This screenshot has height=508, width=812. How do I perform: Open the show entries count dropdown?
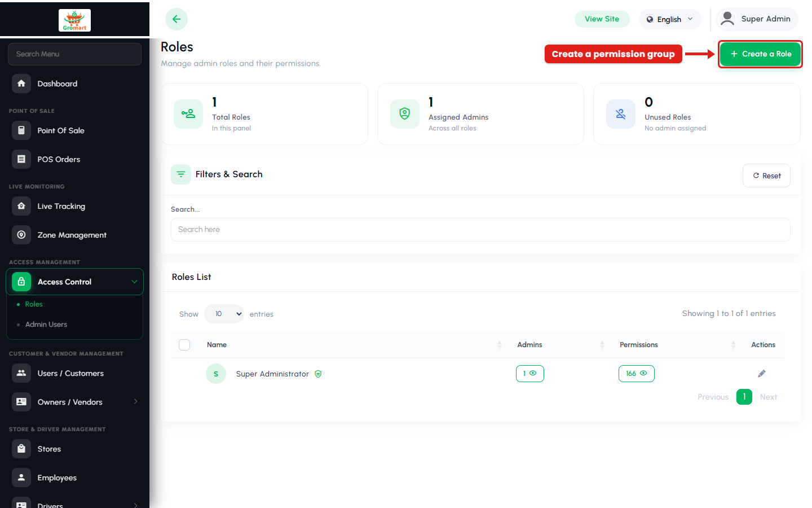224,314
